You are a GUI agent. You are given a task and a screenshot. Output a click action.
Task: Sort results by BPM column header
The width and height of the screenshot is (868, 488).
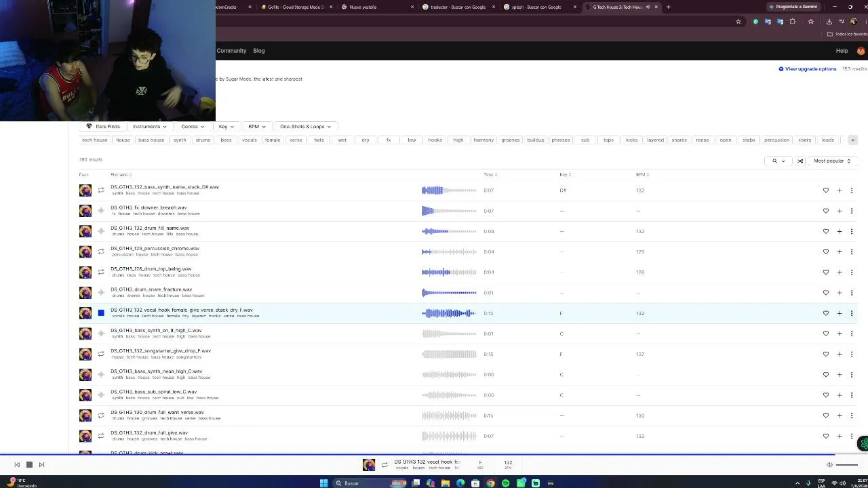[642, 175]
